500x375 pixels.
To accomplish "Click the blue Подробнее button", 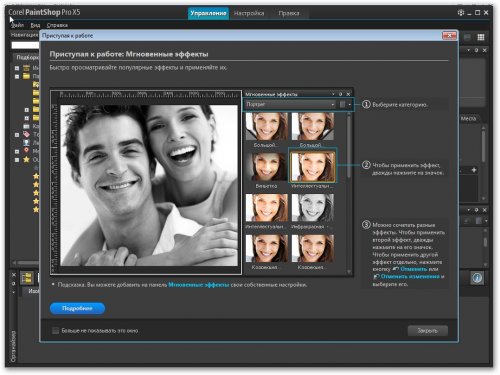I will pyautogui.click(x=77, y=308).
